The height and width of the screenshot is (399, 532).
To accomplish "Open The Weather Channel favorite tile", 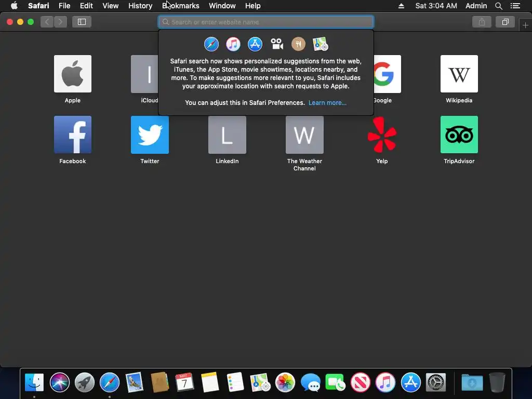I will [304, 135].
